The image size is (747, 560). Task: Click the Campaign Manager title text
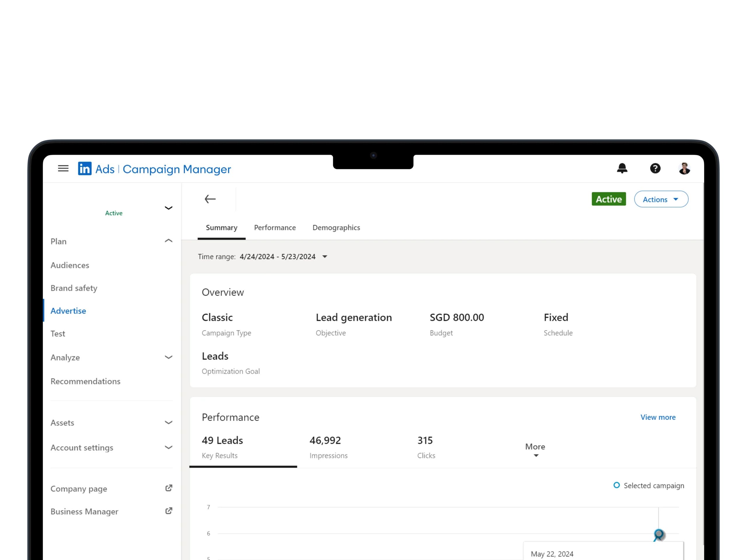pyautogui.click(x=177, y=169)
